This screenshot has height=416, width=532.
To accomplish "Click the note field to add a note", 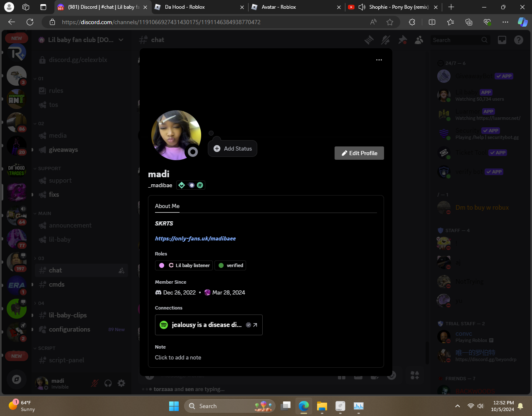I will pos(178,357).
